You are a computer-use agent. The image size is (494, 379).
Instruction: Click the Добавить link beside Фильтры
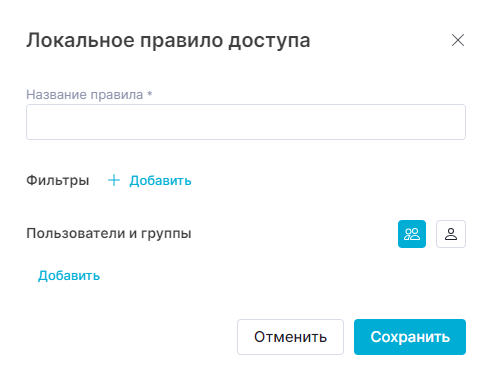click(160, 181)
